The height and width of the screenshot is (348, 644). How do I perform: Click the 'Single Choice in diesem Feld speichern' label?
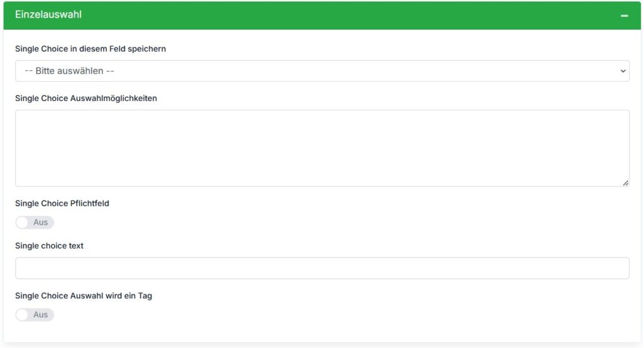point(91,49)
